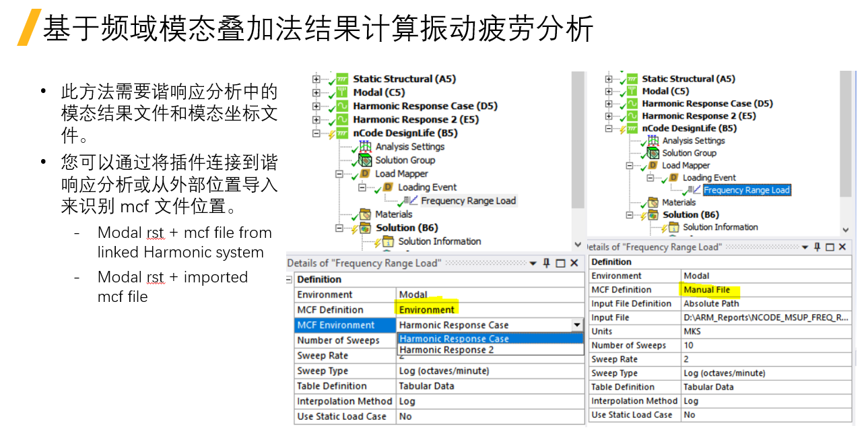Click the Harmonic Response Case (D5) icon
868x434 pixels.
(343, 106)
